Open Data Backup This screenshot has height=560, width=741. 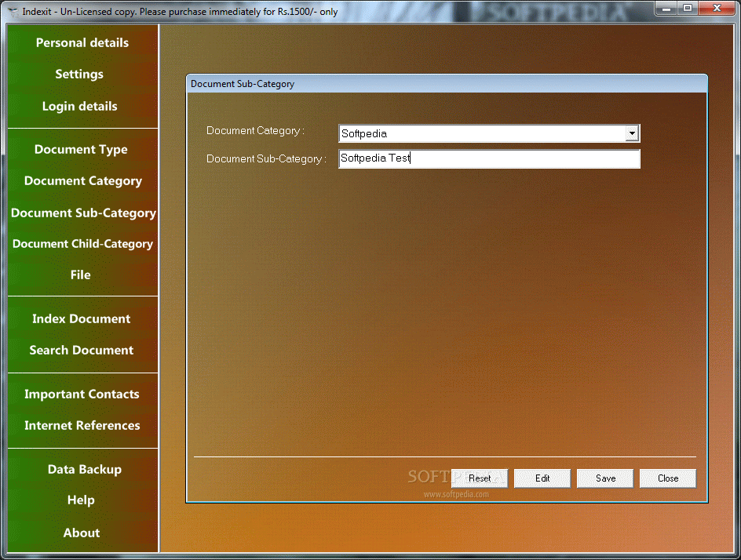tap(85, 469)
